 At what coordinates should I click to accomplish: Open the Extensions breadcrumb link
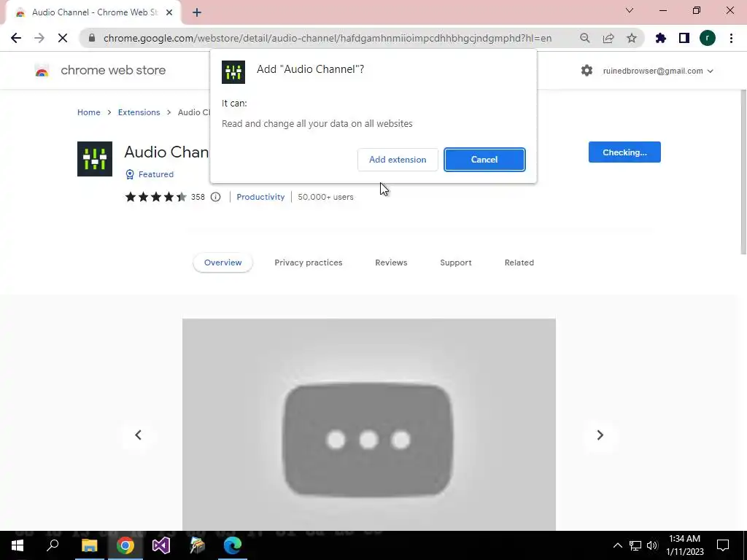139,112
